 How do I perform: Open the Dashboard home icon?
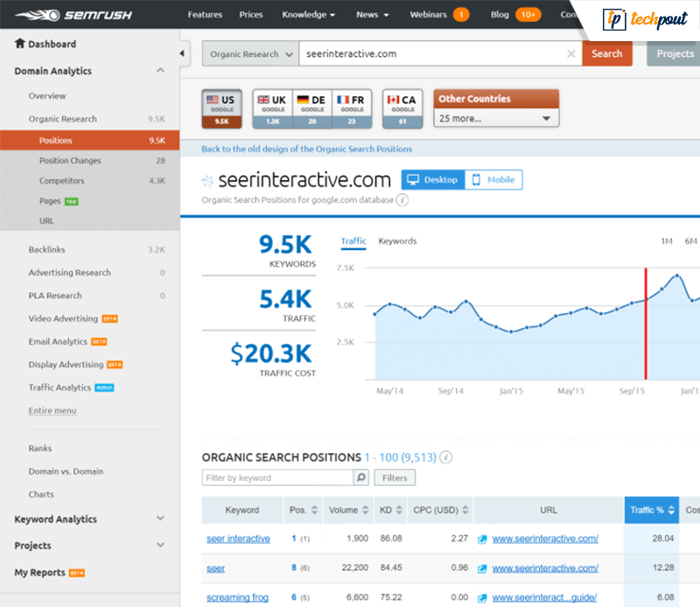(19, 43)
